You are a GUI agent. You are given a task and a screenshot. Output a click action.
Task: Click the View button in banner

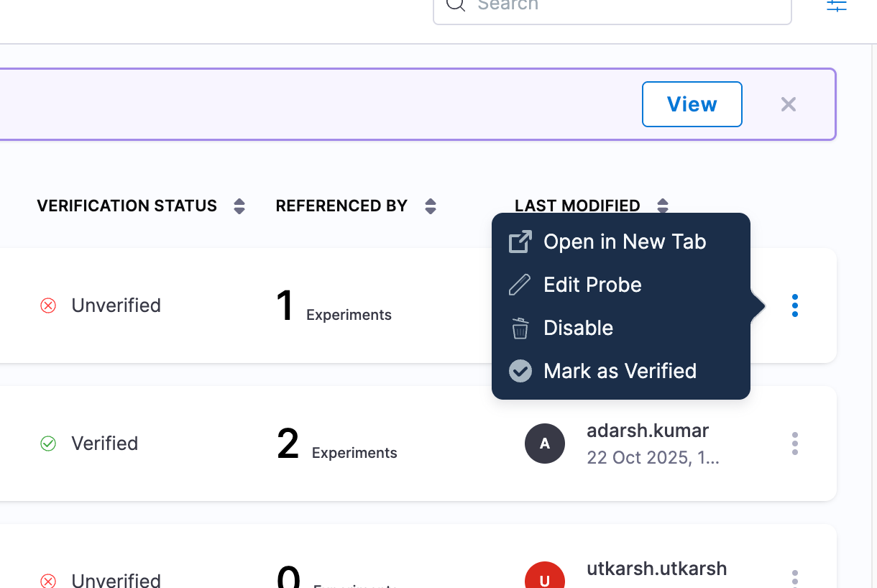[692, 105]
